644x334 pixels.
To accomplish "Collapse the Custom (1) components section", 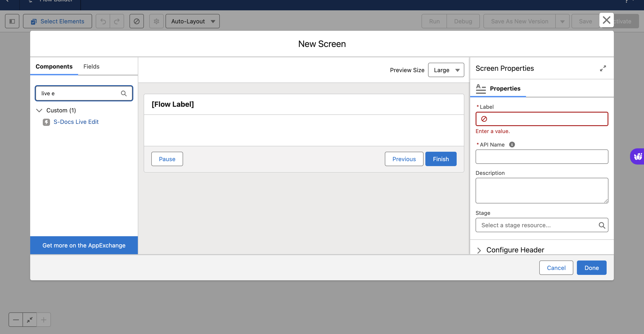I will [39, 110].
